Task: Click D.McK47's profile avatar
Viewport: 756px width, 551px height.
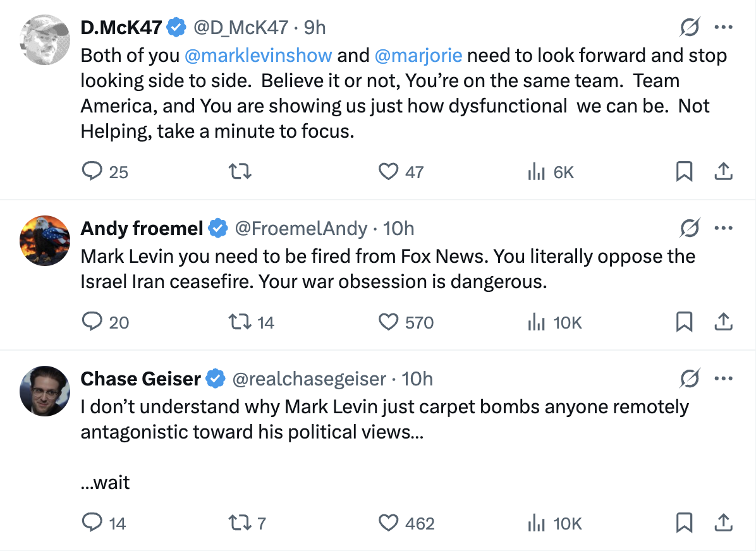Action: tap(44, 40)
